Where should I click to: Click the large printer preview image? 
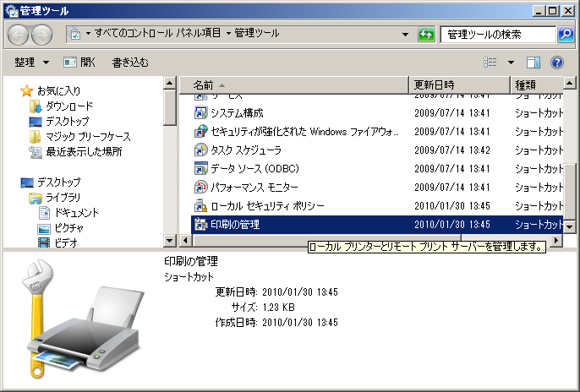pos(85,318)
